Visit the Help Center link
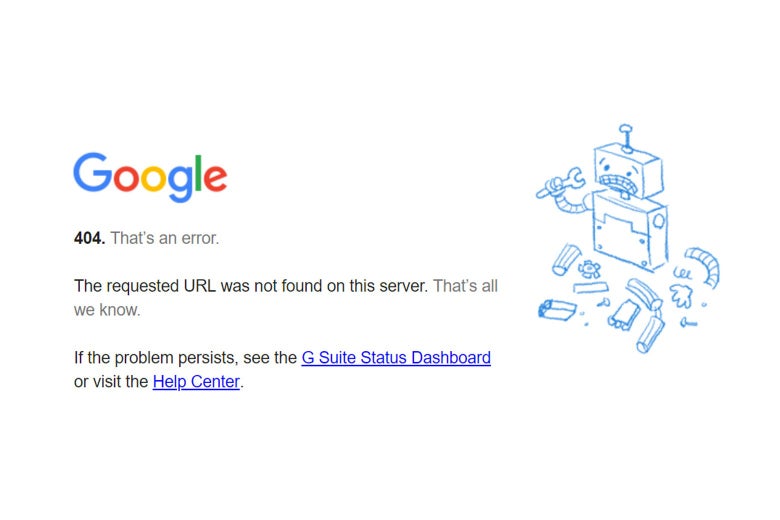 point(196,381)
